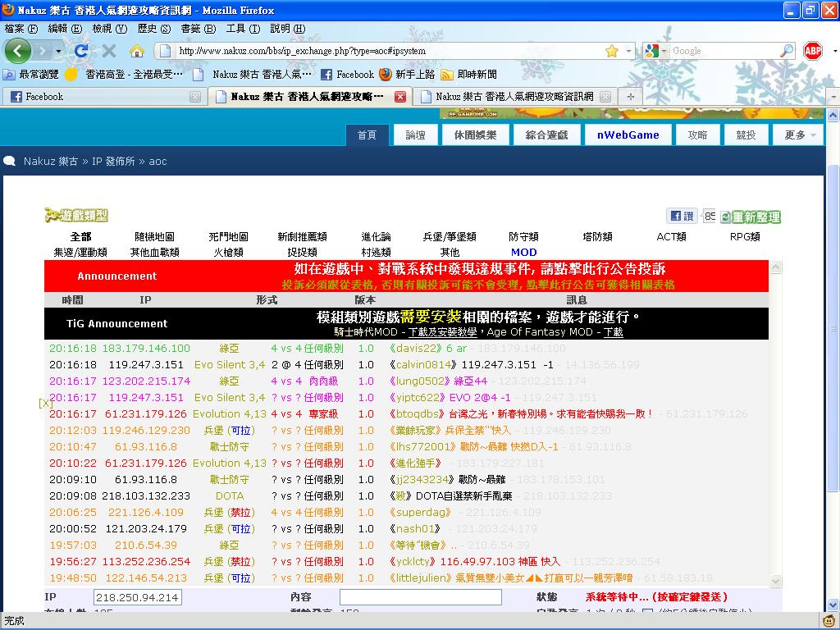
Task: Click the Firefox Back navigation button
Action: coord(18,51)
